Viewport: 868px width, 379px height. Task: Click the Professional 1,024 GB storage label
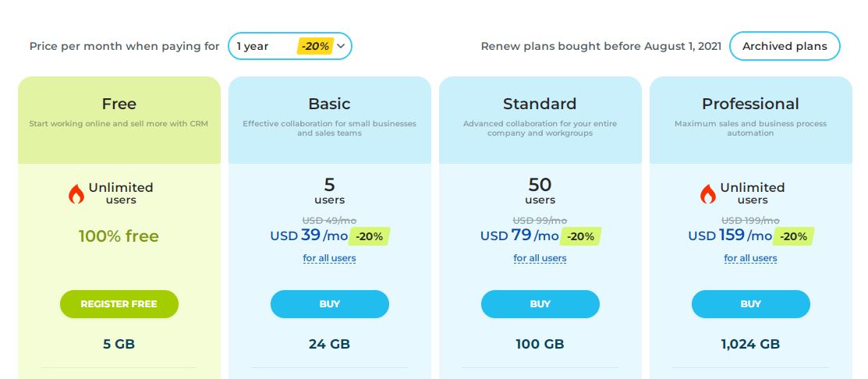pyautogui.click(x=751, y=344)
